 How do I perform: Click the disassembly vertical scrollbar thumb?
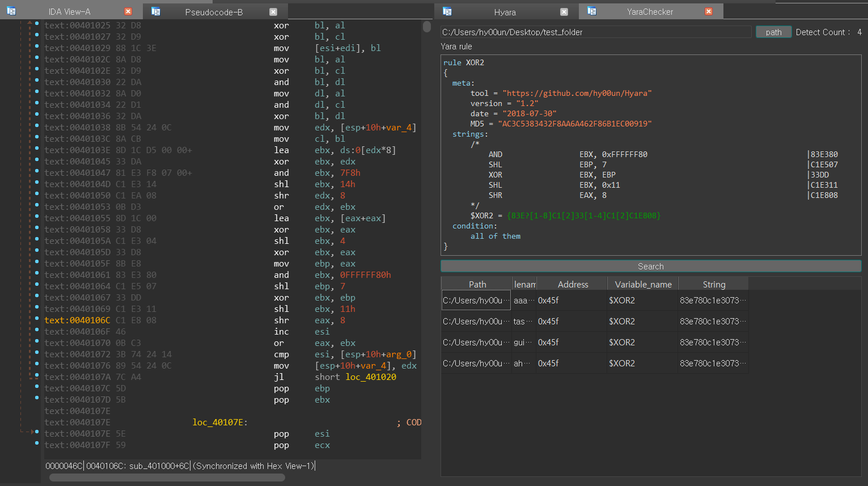pos(426,27)
